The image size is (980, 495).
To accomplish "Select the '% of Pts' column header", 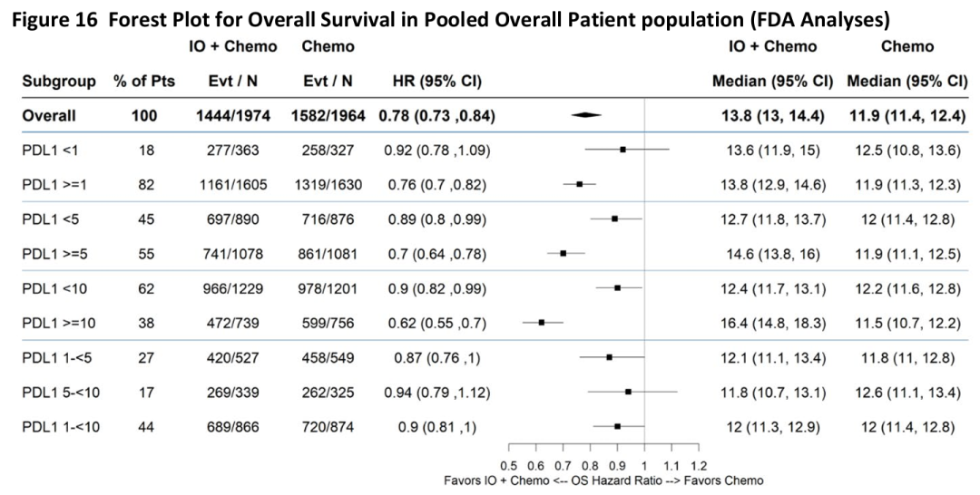I will 144,82.
